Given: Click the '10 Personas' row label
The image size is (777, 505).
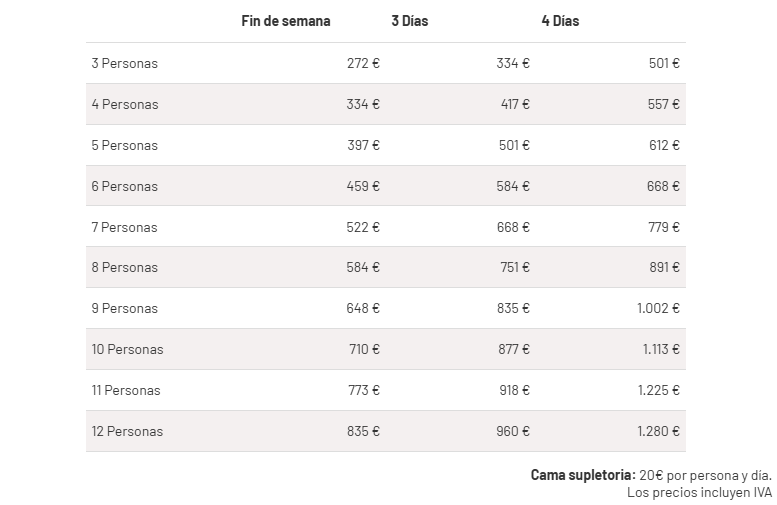Looking at the screenshot, I should (127, 349).
